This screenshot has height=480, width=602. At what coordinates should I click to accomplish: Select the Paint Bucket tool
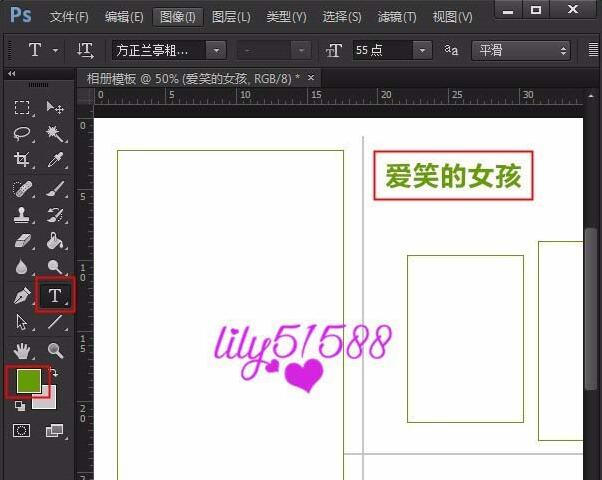click(55, 241)
